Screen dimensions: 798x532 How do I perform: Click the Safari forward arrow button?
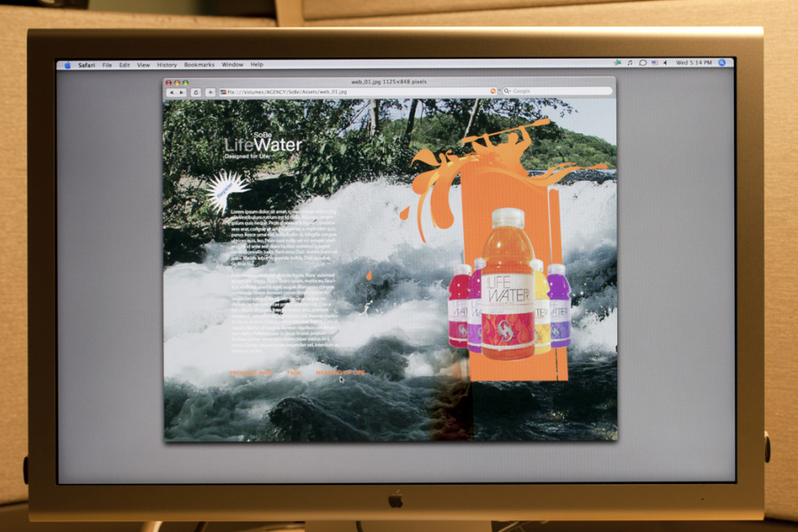point(182,91)
